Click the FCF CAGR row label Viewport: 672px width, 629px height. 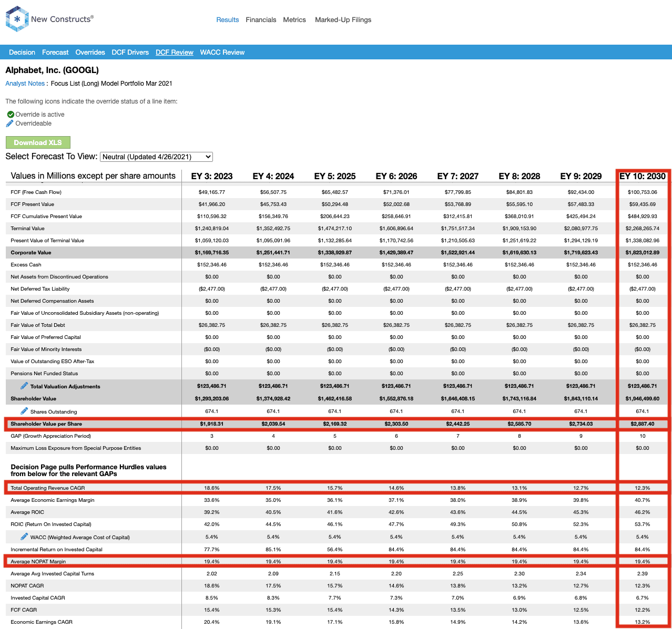coord(24,610)
